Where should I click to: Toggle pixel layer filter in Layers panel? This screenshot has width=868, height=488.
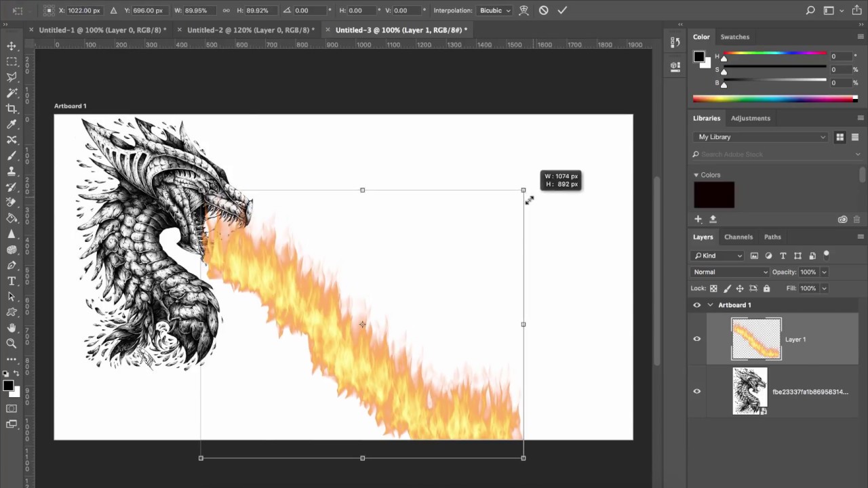click(x=754, y=256)
